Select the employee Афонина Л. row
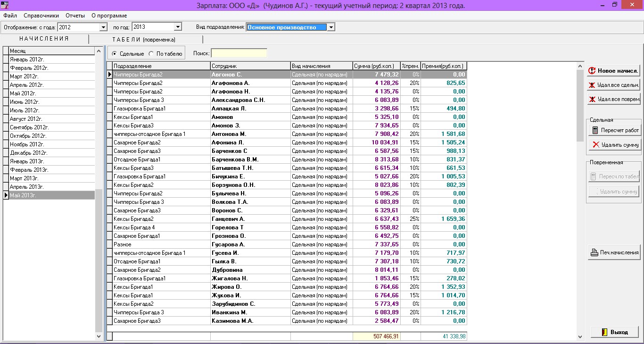The image size is (644, 344). point(287,143)
